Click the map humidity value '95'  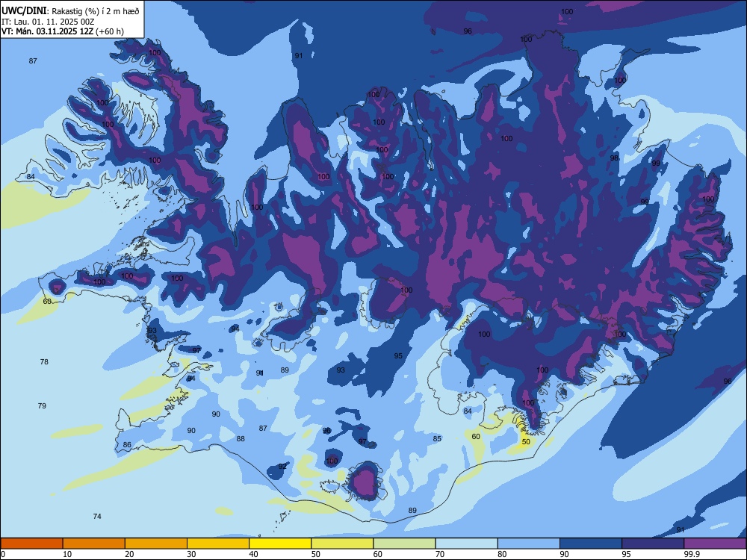tap(398, 355)
